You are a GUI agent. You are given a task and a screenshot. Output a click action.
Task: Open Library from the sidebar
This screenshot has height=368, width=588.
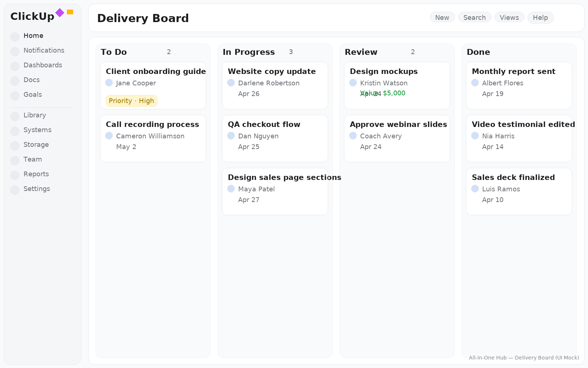tap(35, 115)
